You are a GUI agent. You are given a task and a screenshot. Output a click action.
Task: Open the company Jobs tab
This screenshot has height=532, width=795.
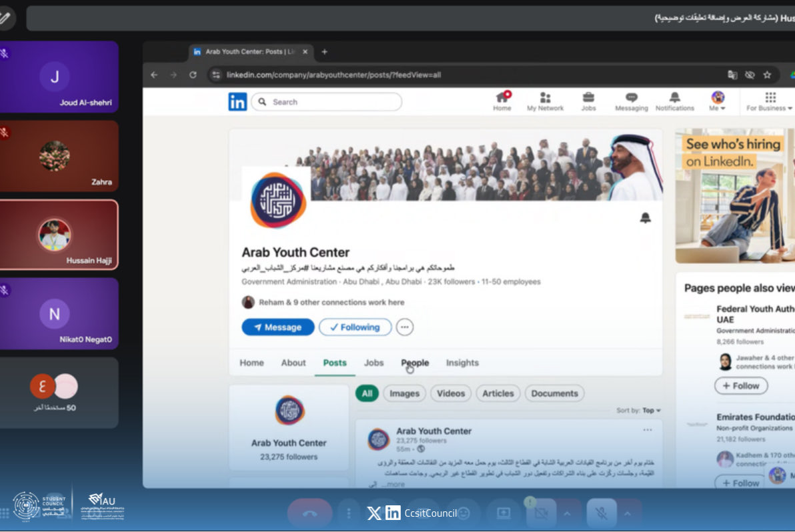(x=373, y=363)
